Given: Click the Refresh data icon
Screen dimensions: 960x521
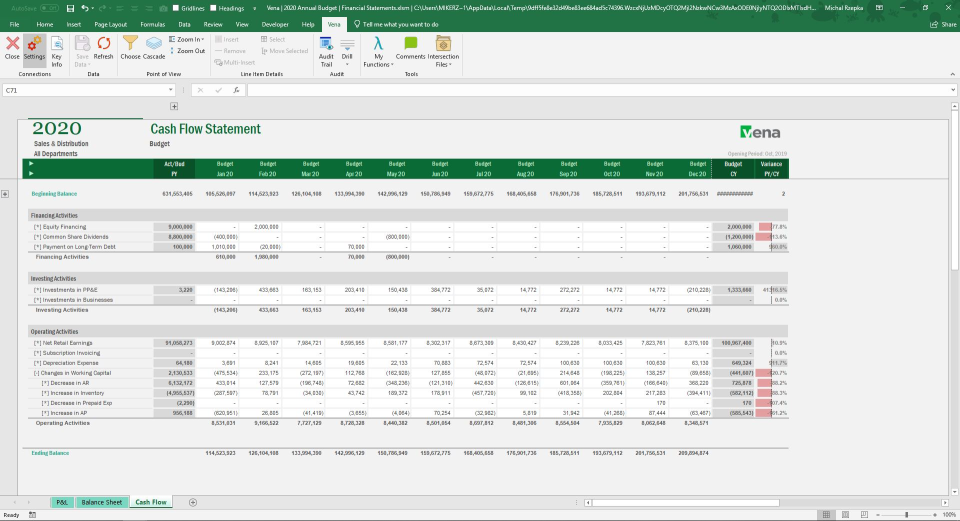Looking at the screenshot, I should pos(103,47).
